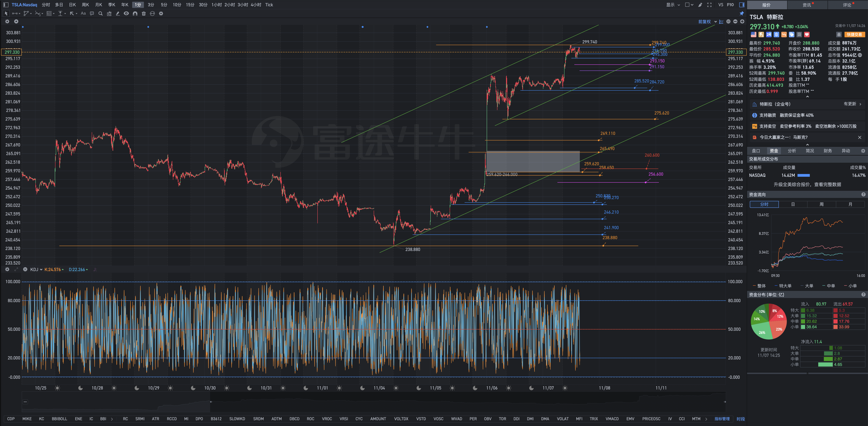Click the XY coordinate axis icon

(x=721, y=22)
